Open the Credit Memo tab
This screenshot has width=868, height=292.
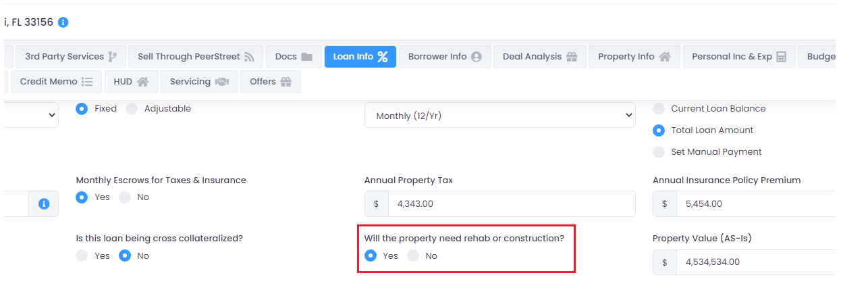coord(56,82)
